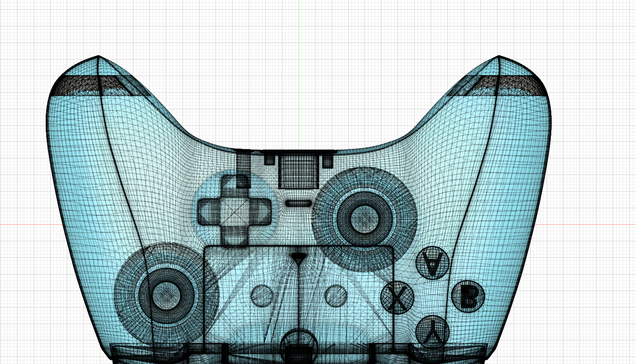Viewport: 636px width, 364px height.
Task: Pick the small round button nearest the left thumbstick
Action: [262, 295]
